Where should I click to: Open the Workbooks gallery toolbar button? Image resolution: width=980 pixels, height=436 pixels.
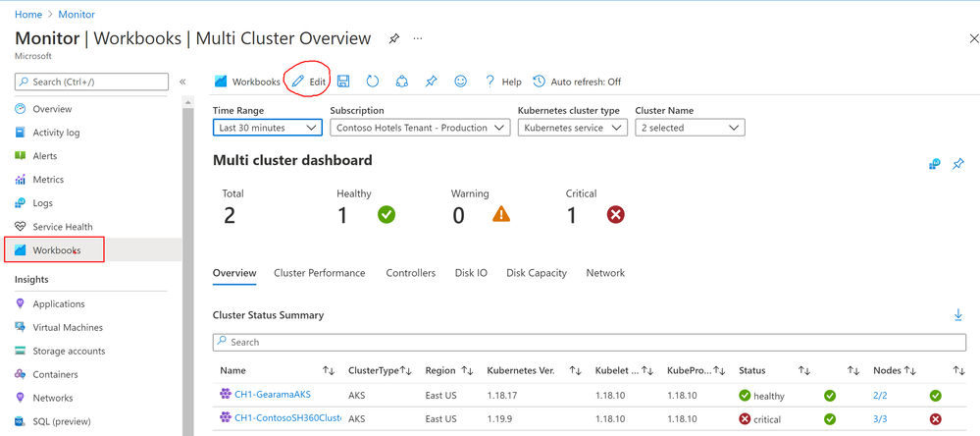247,82
